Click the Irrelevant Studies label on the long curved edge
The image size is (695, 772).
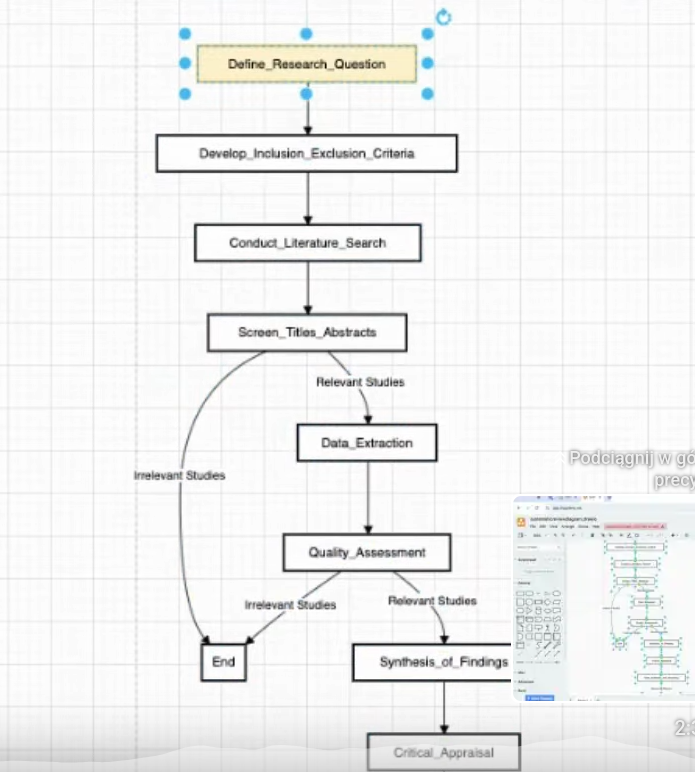pos(179,475)
